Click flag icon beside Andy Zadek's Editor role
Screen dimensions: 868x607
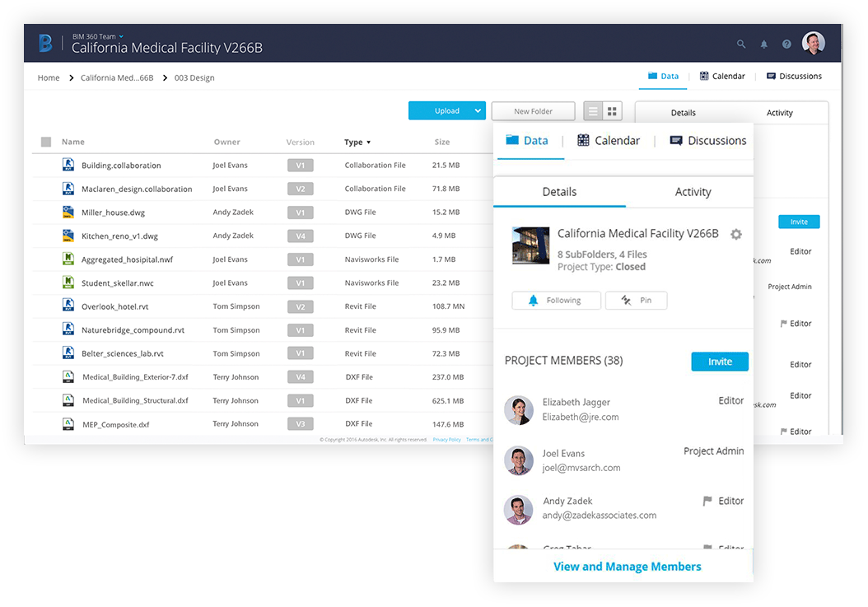click(707, 501)
